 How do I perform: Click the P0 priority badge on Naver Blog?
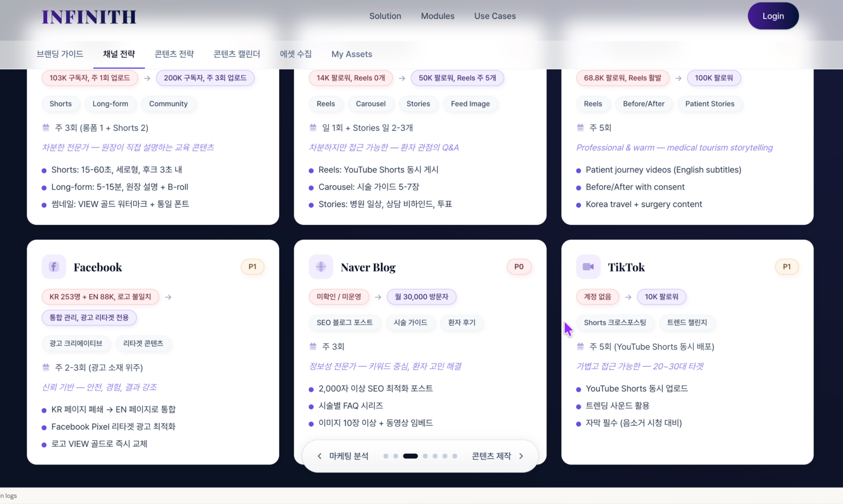coord(518,267)
